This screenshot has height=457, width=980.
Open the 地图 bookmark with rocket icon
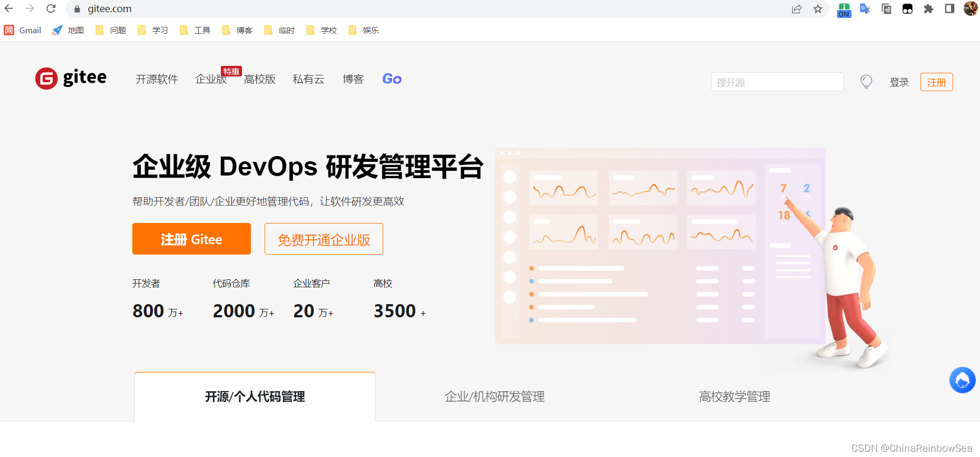[68, 30]
